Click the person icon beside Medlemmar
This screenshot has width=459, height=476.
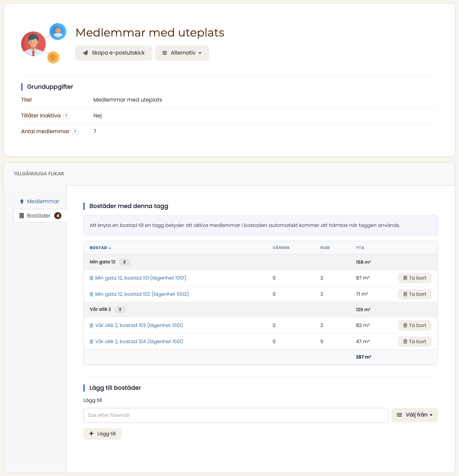click(22, 201)
